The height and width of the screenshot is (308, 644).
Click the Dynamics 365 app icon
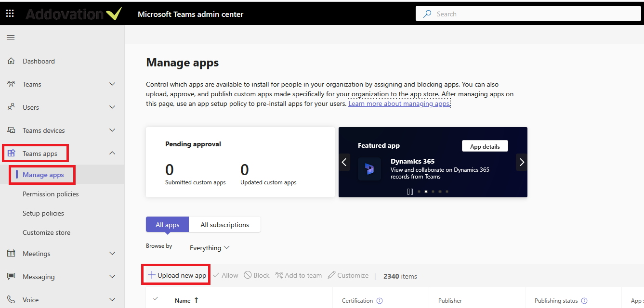(x=369, y=169)
